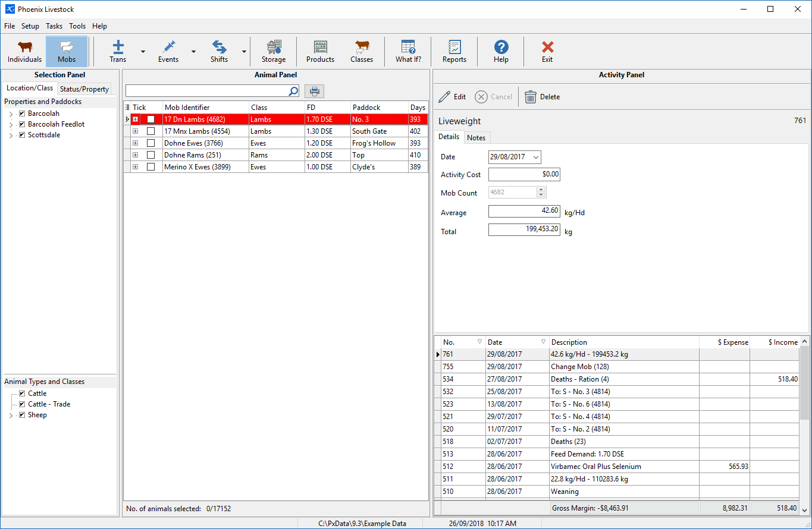Expand the Barcoolah tree node

point(11,114)
